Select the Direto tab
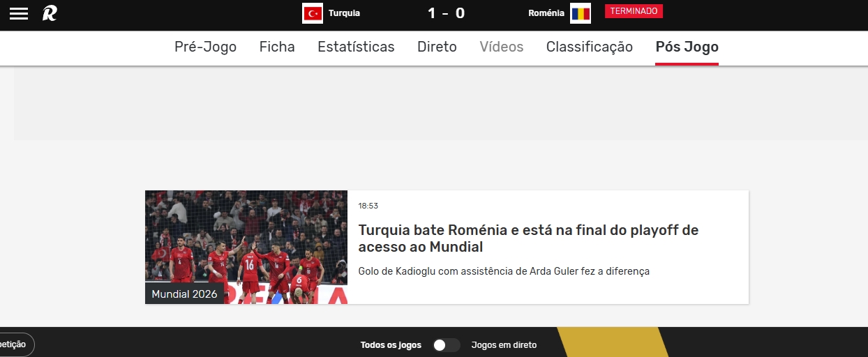 pyautogui.click(x=437, y=47)
